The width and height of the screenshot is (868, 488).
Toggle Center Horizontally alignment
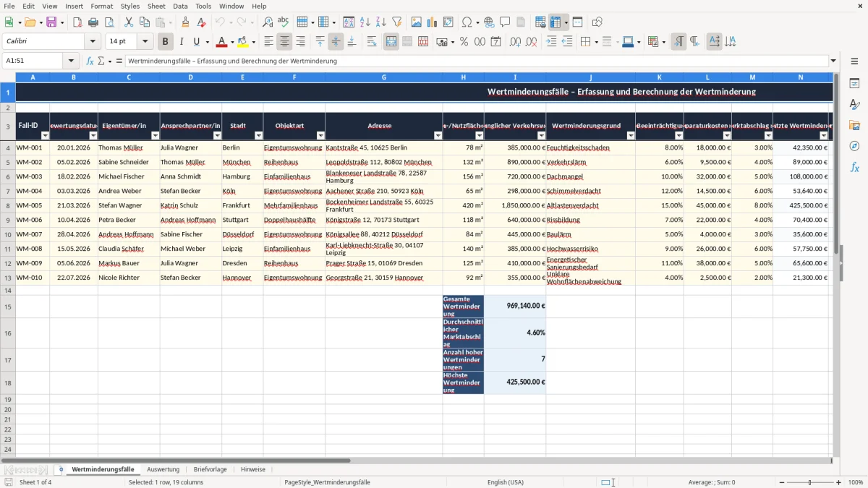pos(285,42)
